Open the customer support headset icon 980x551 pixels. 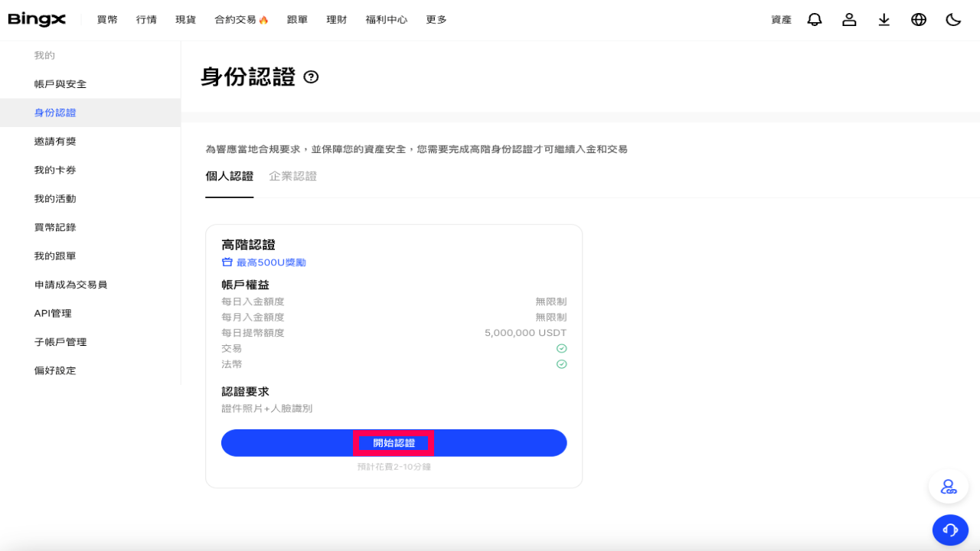950,530
